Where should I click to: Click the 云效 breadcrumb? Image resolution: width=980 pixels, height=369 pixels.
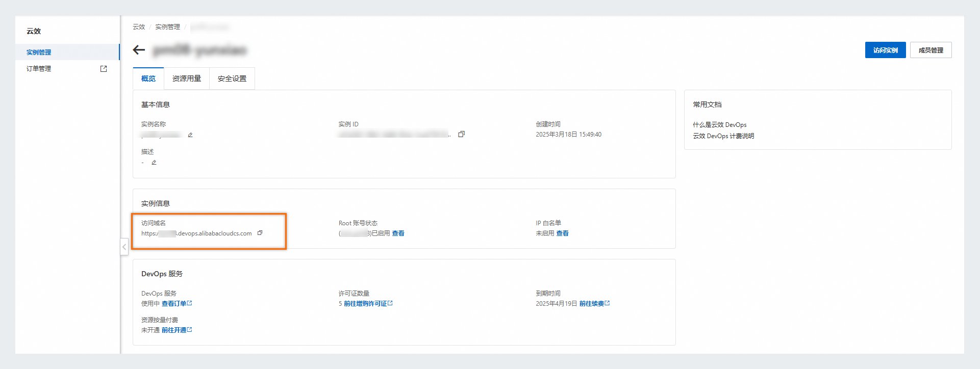click(x=139, y=27)
